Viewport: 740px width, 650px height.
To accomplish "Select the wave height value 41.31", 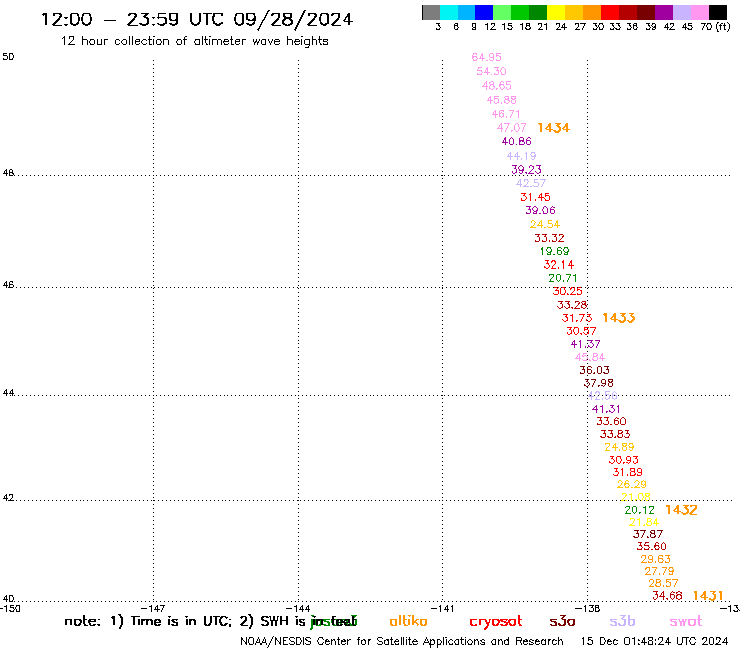I will 606,409.
